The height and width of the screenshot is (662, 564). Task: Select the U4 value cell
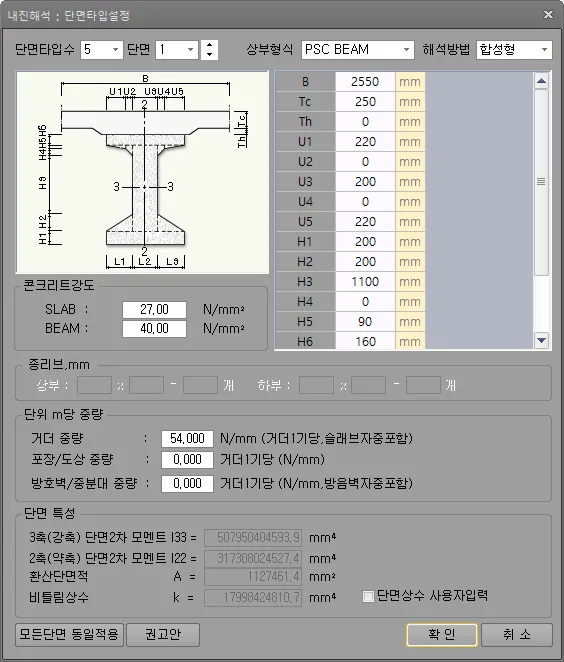pyautogui.click(x=365, y=202)
